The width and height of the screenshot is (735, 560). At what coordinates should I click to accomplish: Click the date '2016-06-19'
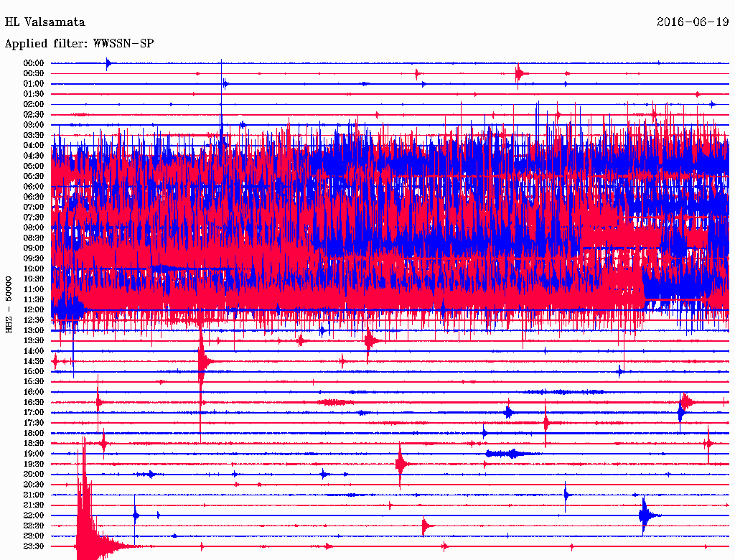[x=693, y=22]
